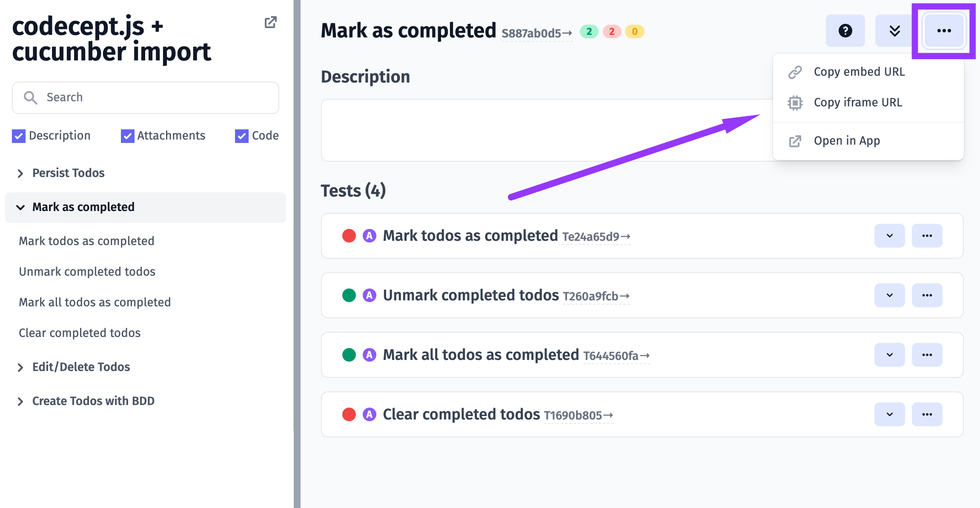
Task: Click the red failed count badge
Action: click(612, 31)
